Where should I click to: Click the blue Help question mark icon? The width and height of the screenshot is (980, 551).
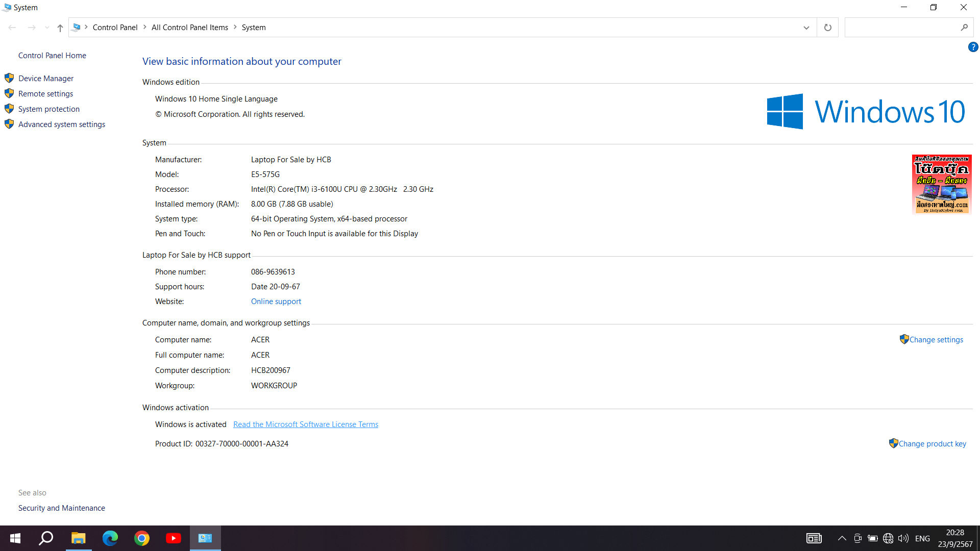coord(973,47)
